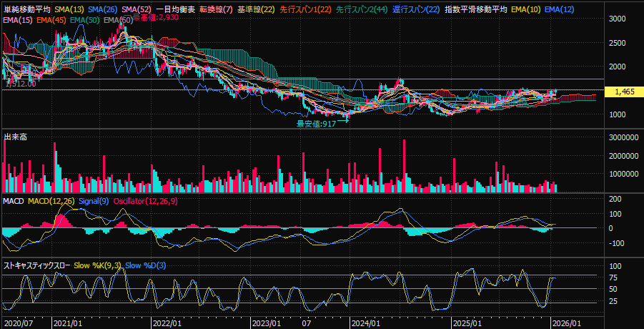Image resolution: width=644 pixels, height=329 pixels.
Task: Click the 基準線(22) legend label
Action: [x=257, y=9]
